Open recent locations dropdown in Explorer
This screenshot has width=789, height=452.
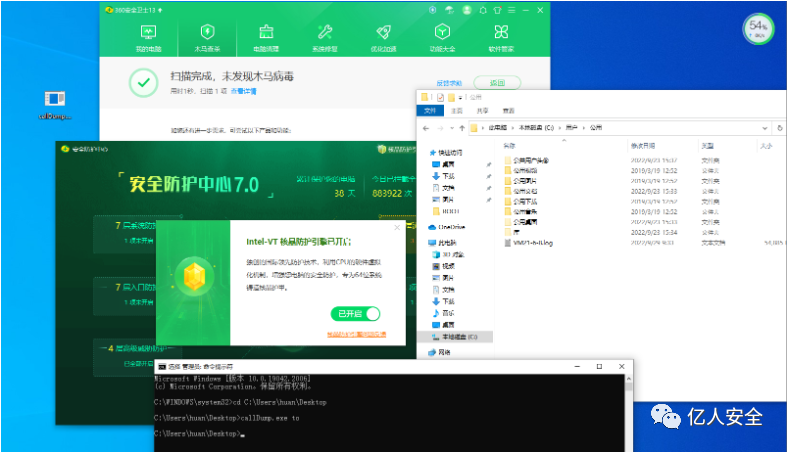tap(452, 128)
